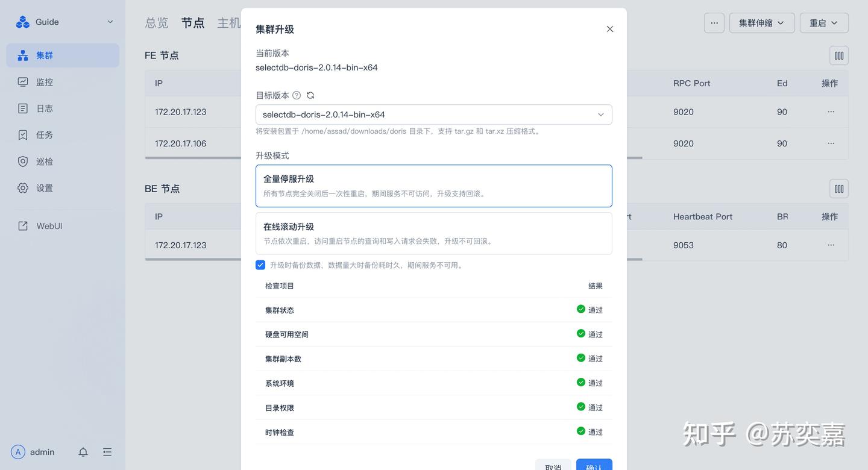Switch to the 总览 tab
This screenshot has width=868, height=470.
(157, 23)
